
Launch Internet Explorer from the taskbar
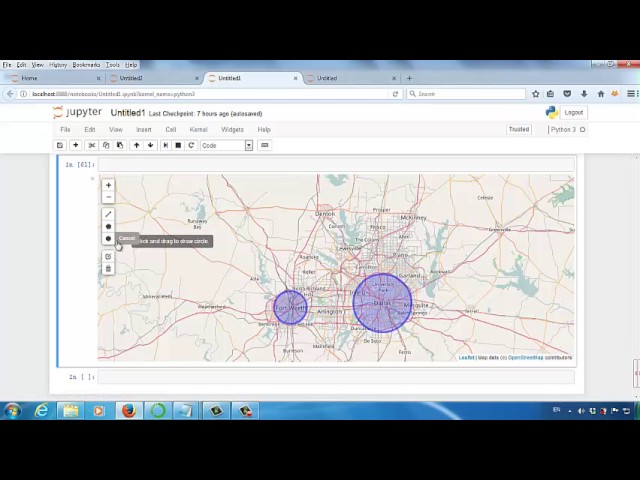pyautogui.click(x=42, y=410)
